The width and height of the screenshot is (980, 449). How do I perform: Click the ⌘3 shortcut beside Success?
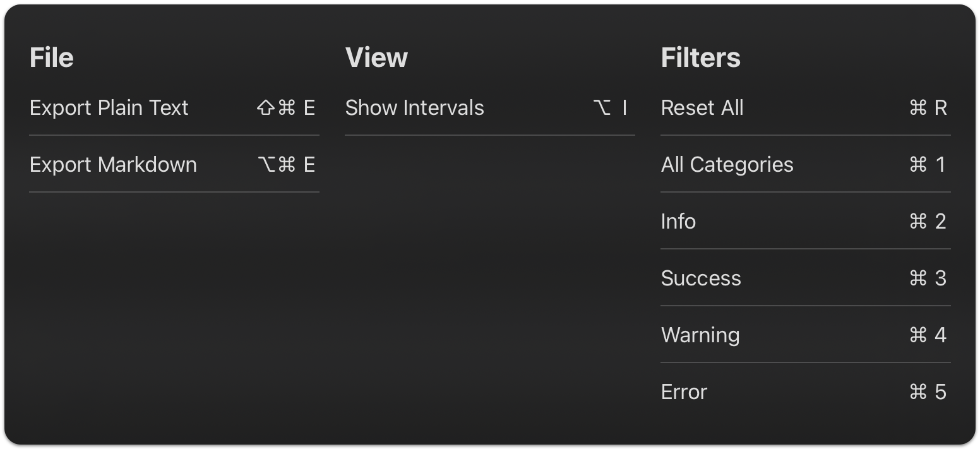[926, 278]
